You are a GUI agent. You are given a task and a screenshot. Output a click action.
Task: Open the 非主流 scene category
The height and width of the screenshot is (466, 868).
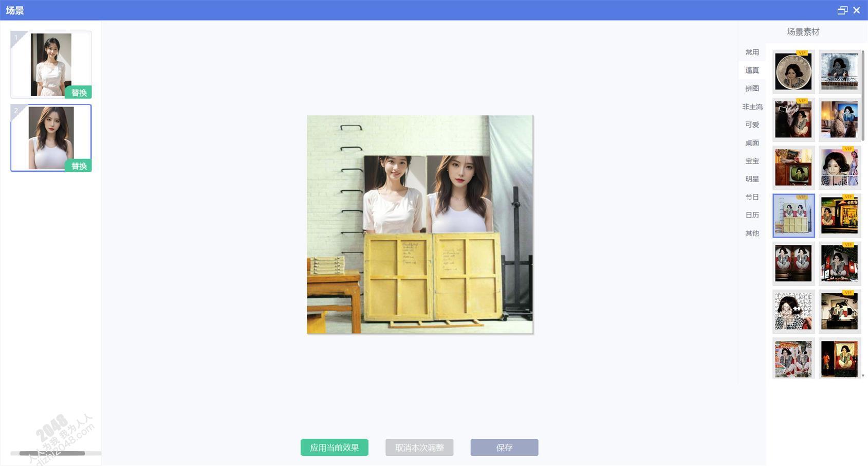[x=752, y=106]
